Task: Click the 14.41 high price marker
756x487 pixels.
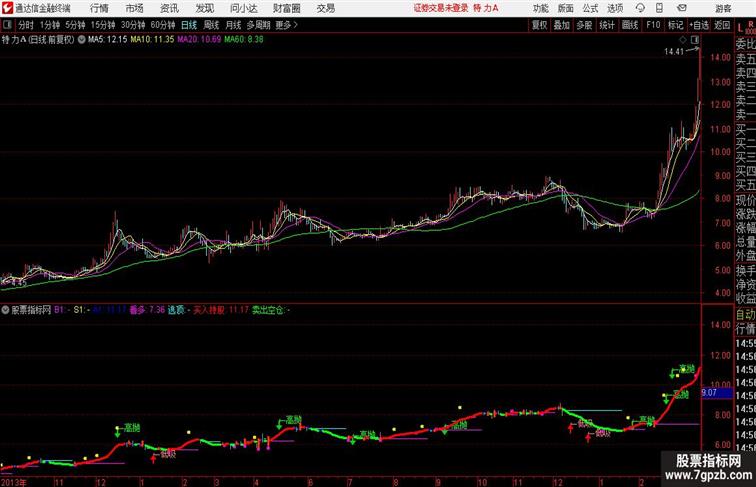Action: tap(674, 52)
